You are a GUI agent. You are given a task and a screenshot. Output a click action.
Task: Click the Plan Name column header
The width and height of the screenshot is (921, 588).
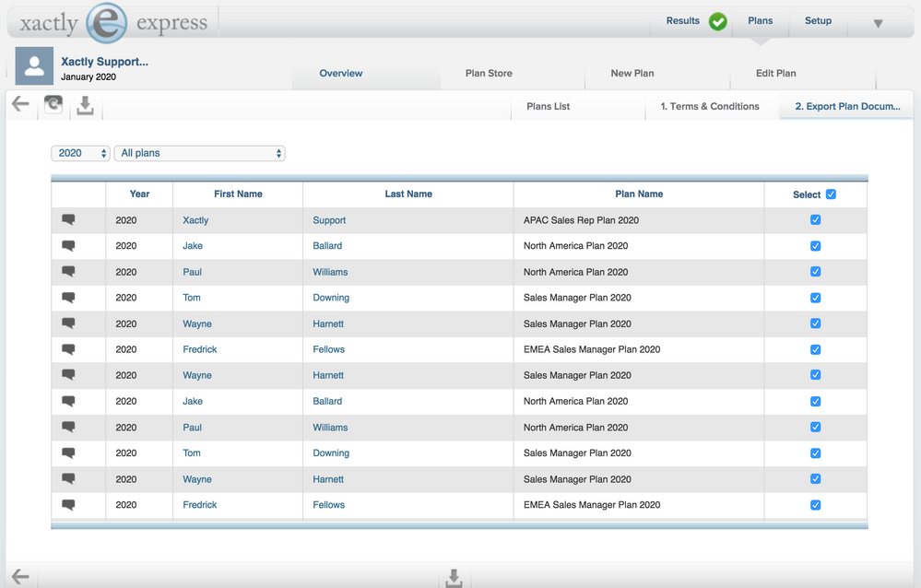point(639,194)
